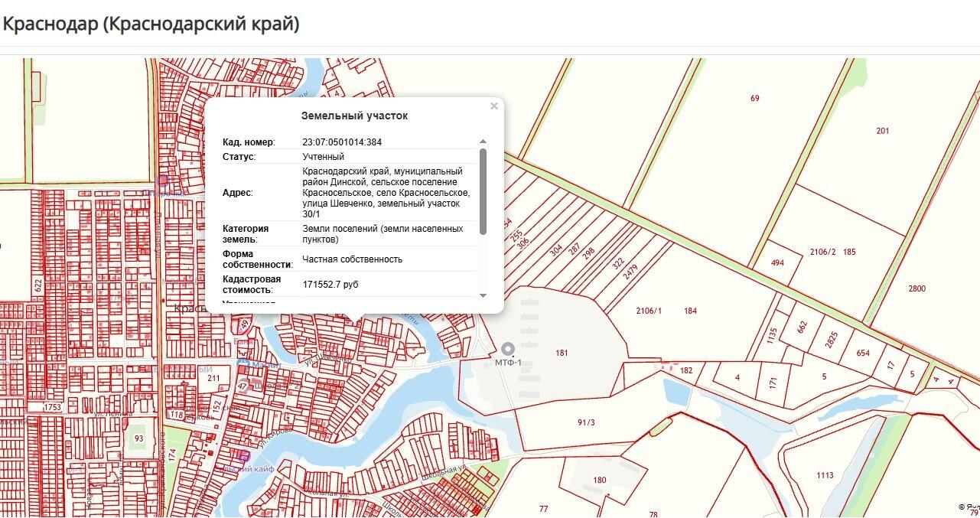Screen dimensions: 980x518
Task: Select land parcel labeled 201
Action: pyautogui.click(x=883, y=131)
